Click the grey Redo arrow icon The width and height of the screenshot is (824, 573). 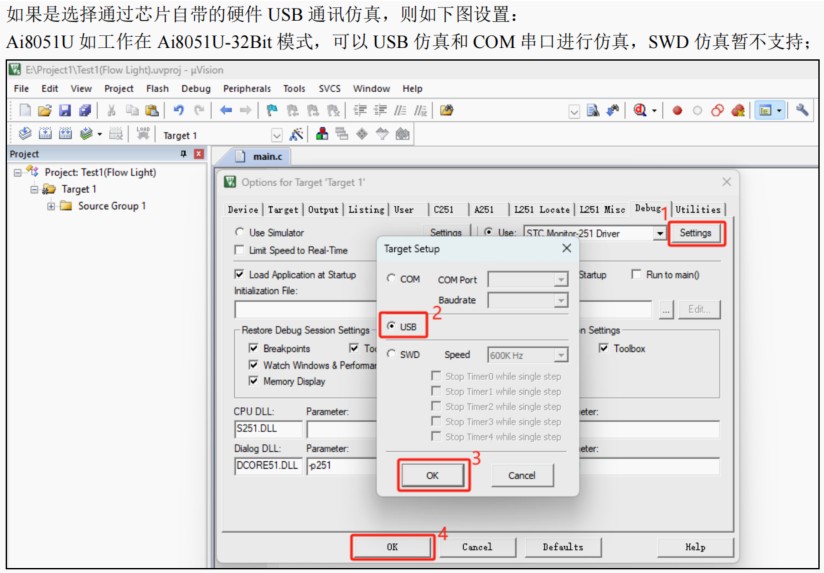(199, 110)
